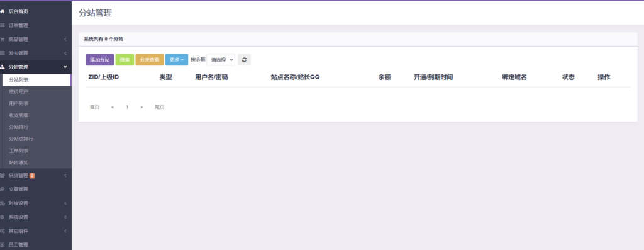The height and width of the screenshot is (250, 644).
Task: Click the 分站管理 page title
Action: click(x=96, y=13)
